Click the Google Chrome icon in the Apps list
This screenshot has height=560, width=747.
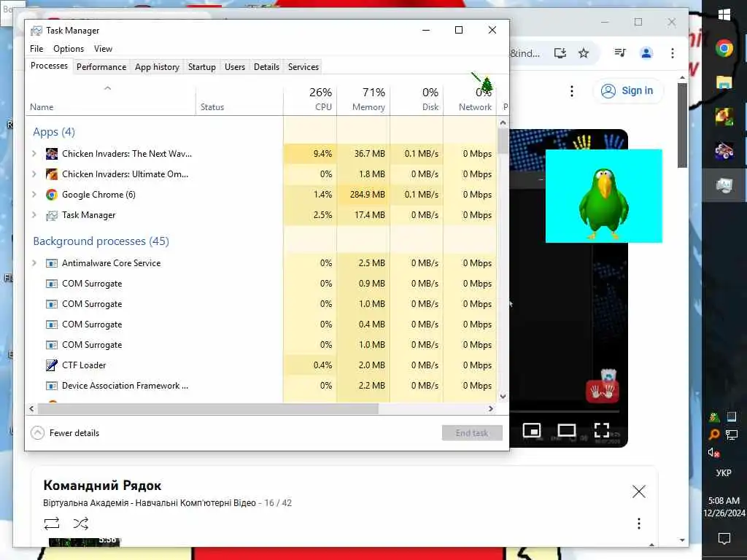click(52, 195)
